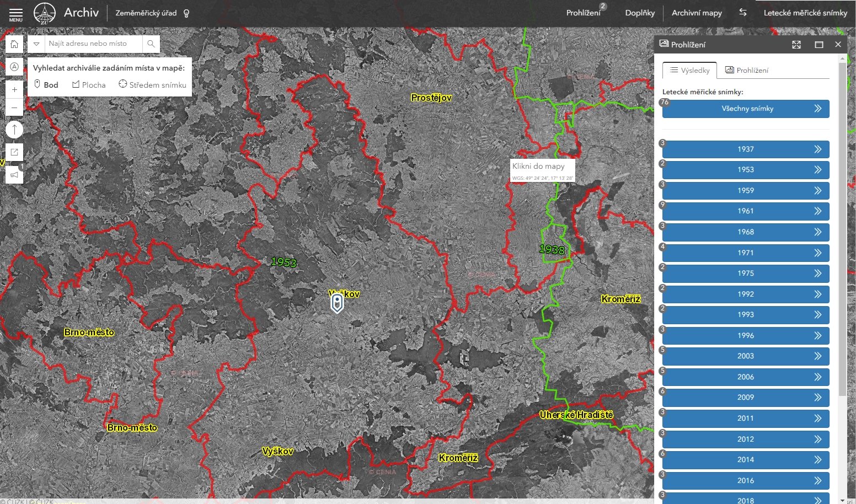
Task: Expand the 1993 aerial photos group
Action: point(746,315)
